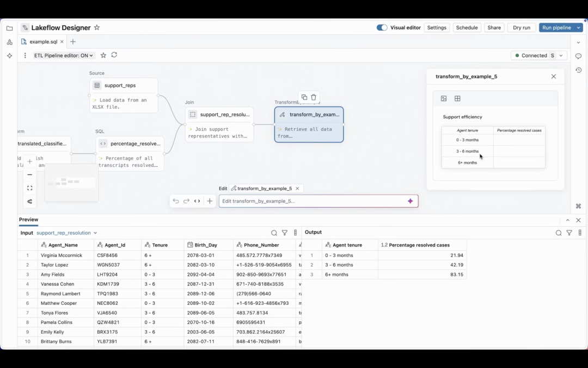Click the canvas minimap thumbnail
This screenshot has width=588, height=368.
[x=71, y=183]
